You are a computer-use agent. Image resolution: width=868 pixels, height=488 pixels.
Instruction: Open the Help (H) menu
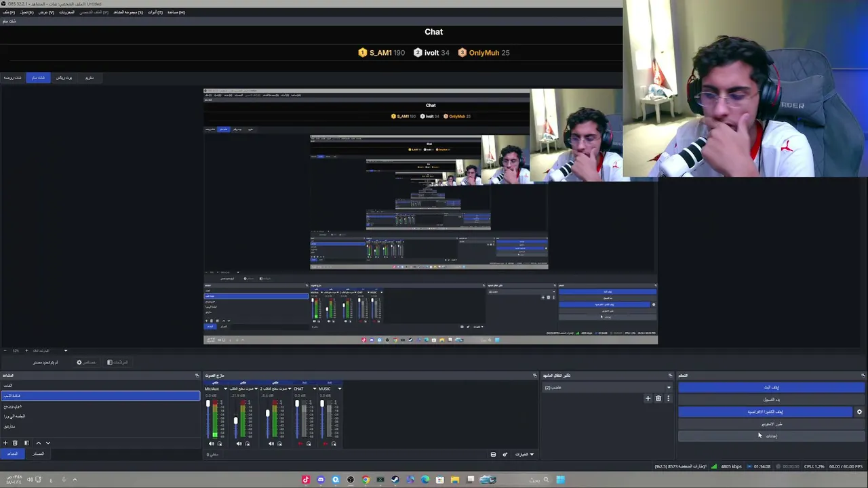point(176,12)
